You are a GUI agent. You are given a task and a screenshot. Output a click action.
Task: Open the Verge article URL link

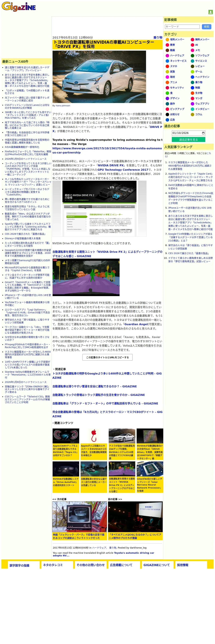click(x=107, y=150)
